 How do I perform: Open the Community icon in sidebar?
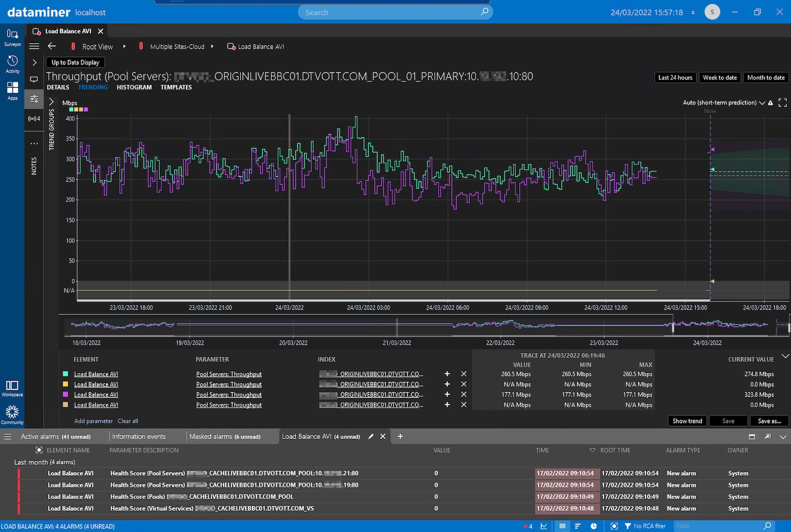pyautogui.click(x=12, y=415)
